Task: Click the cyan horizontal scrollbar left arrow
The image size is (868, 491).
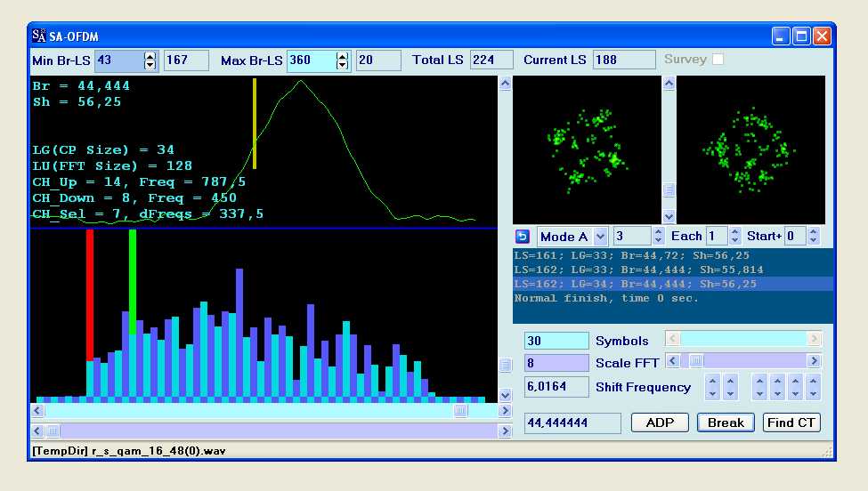Action: point(37,411)
